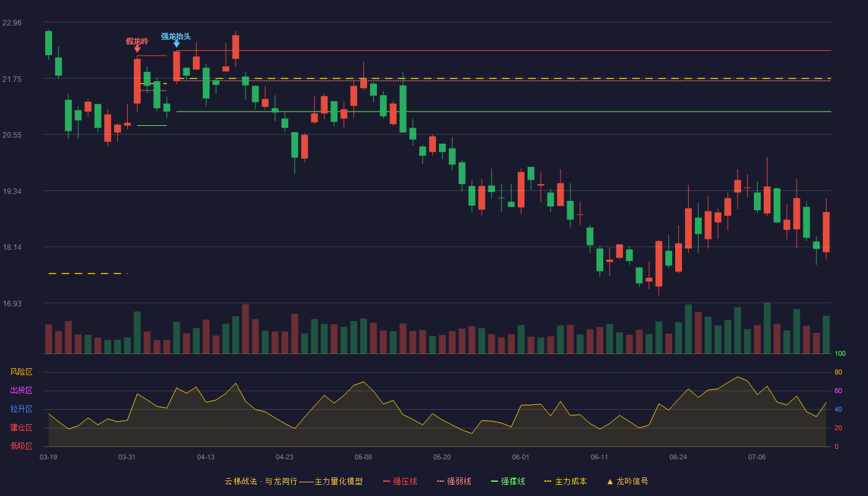Toggle the 强压线 legend entry
868x496 pixels.
[400, 481]
